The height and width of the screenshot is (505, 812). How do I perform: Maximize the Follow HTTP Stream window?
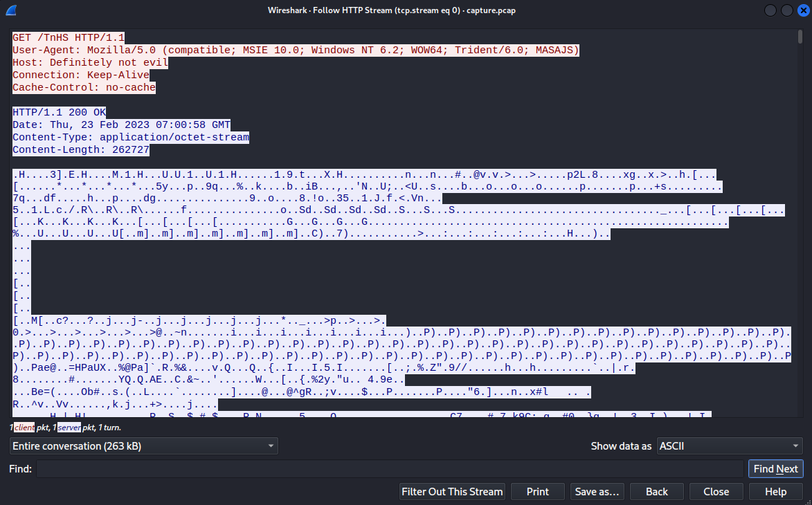pyautogui.click(x=786, y=10)
